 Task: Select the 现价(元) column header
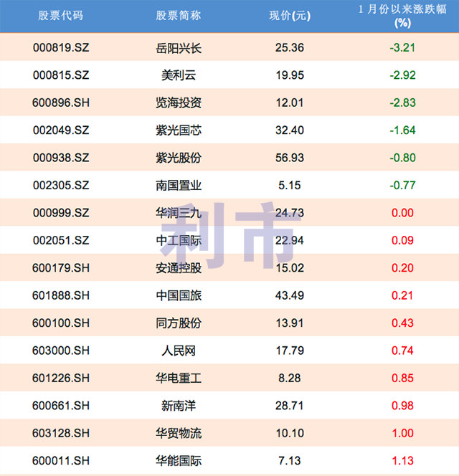(x=290, y=16)
